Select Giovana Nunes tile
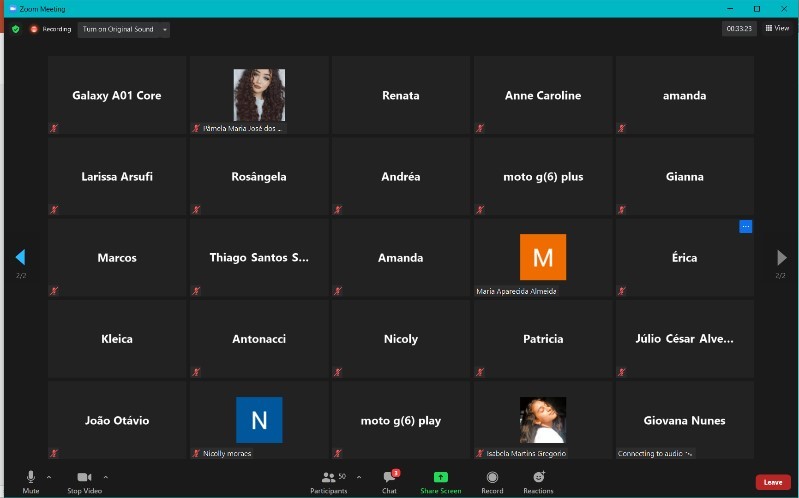The height and width of the screenshot is (498, 799). pos(685,420)
